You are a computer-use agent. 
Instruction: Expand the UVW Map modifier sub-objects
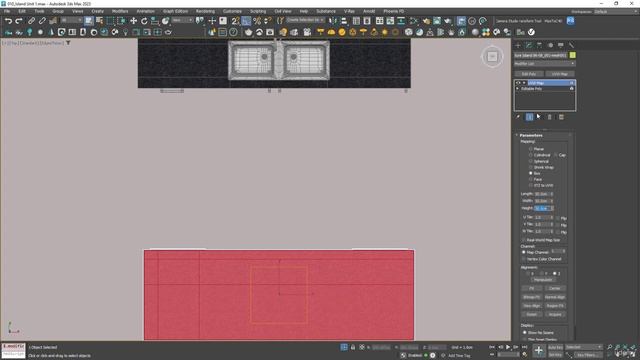(x=524, y=83)
